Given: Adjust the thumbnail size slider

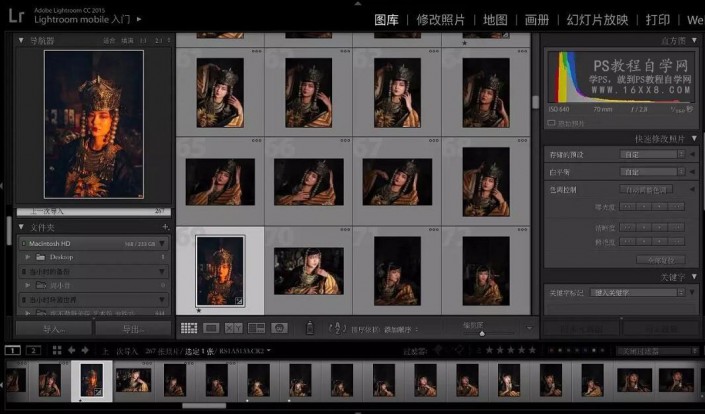Looking at the screenshot, I should click(x=482, y=333).
